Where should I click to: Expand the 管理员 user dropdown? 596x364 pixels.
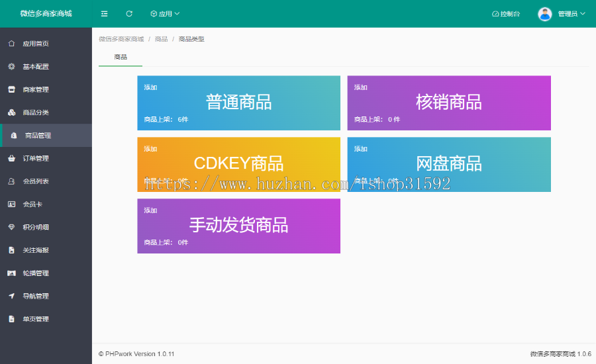pyautogui.click(x=571, y=14)
